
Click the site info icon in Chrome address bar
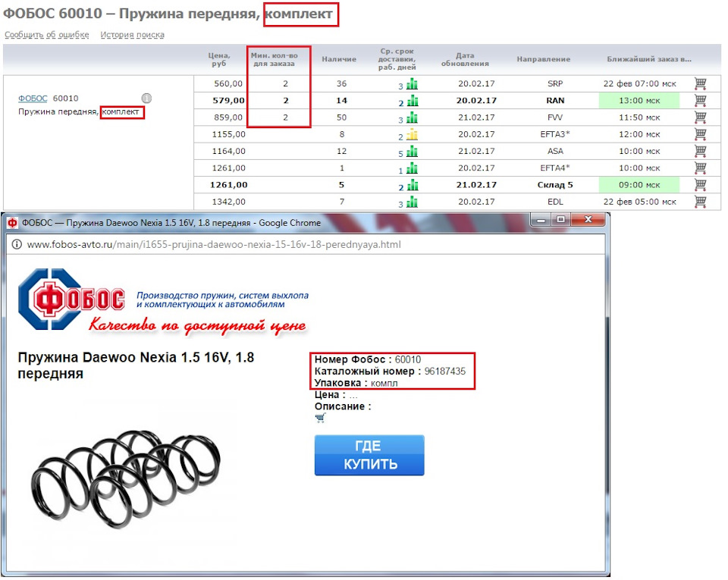17,245
